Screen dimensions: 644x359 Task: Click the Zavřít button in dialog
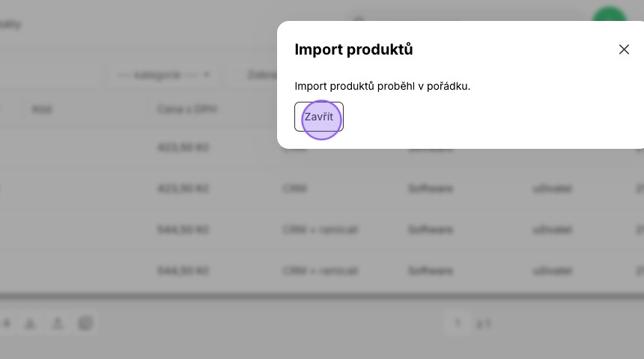(319, 117)
